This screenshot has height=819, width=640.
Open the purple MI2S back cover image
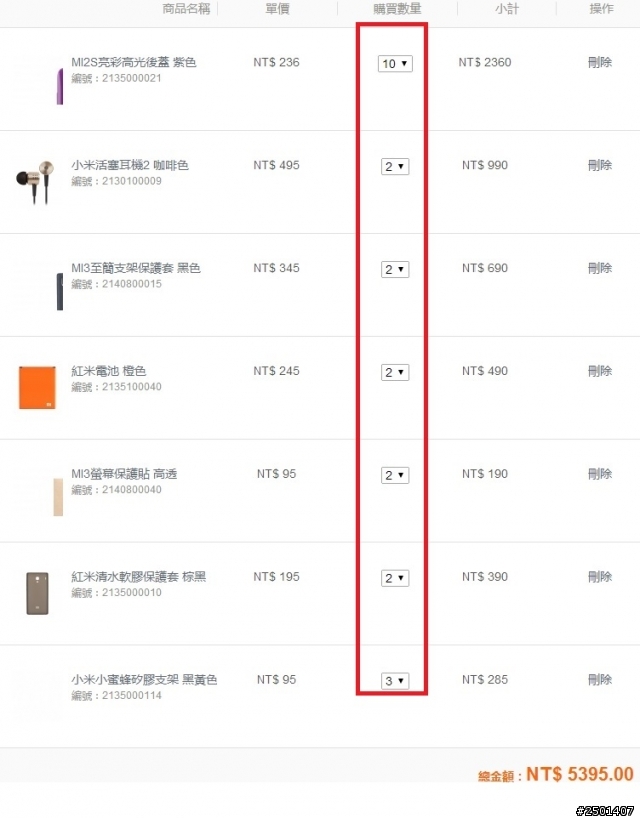click(x=60, y=86)
